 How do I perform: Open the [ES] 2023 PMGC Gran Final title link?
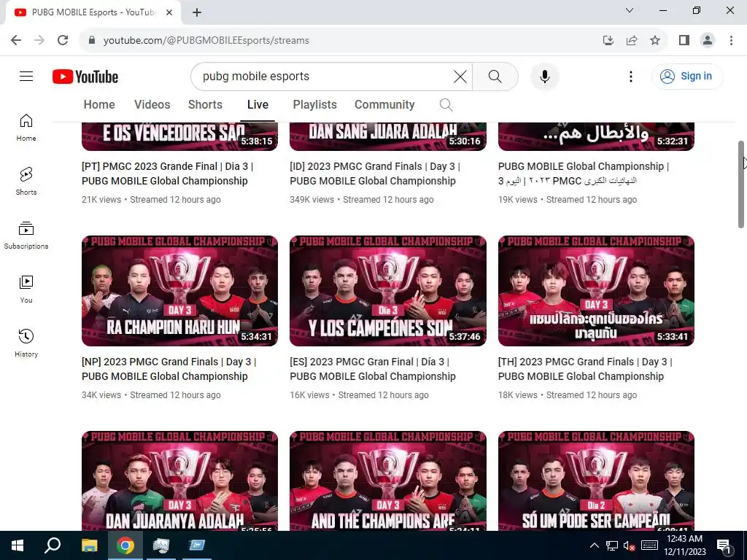click(x=373, y=368)
